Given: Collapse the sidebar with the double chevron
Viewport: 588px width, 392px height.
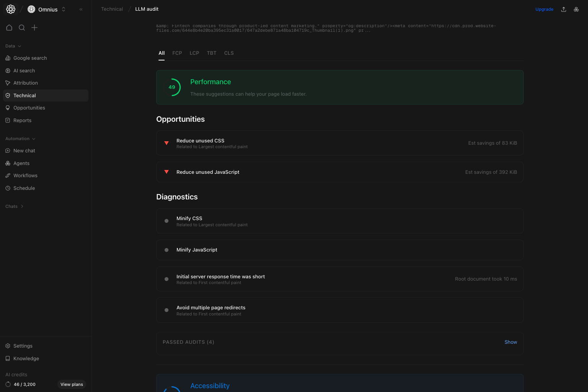Looking at the screenshot, I should tap(81, 9).
